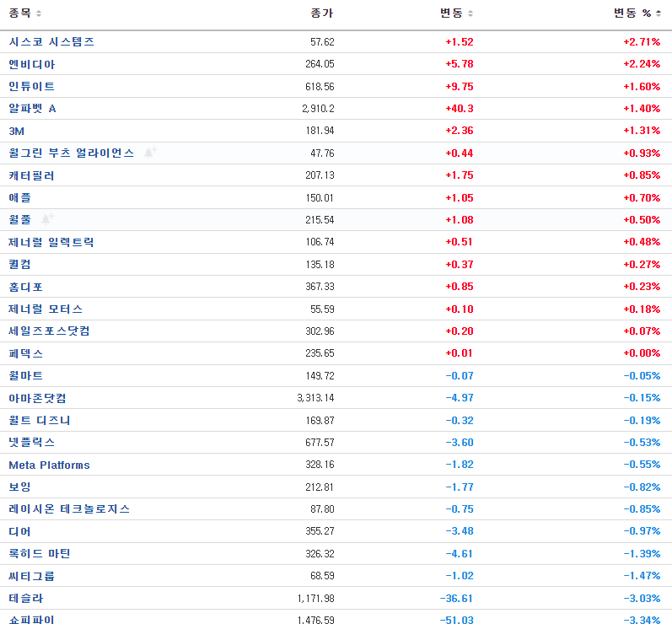This screenshot has height=624, width=672.
Task: Open 록히드 마틴 stock link
Action: (x=40, y=553)
